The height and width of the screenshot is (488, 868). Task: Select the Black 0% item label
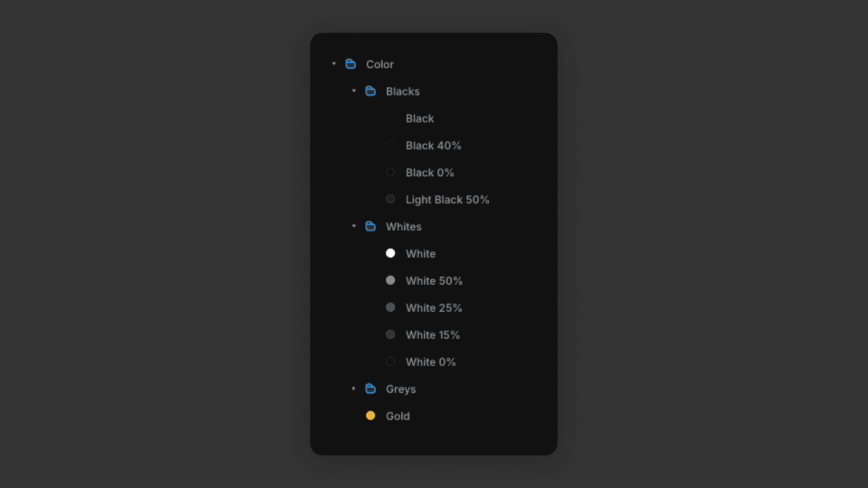click(x=430, y=173)
